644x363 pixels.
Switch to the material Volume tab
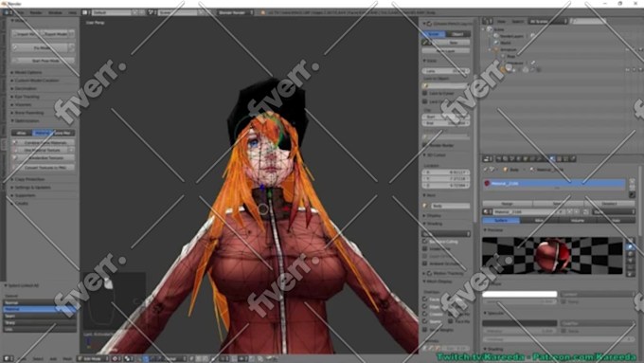[x=577, y=220]
